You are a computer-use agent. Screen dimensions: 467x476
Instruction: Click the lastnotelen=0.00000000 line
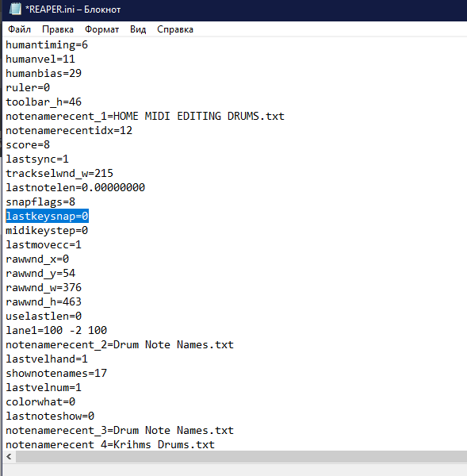click(x=75, y=187)
